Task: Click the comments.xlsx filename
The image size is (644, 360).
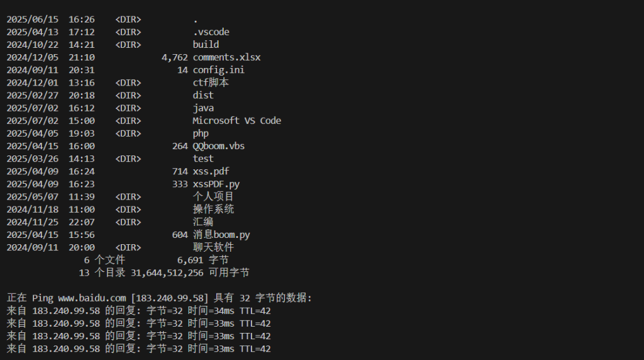Action: [x=226, y=57]
